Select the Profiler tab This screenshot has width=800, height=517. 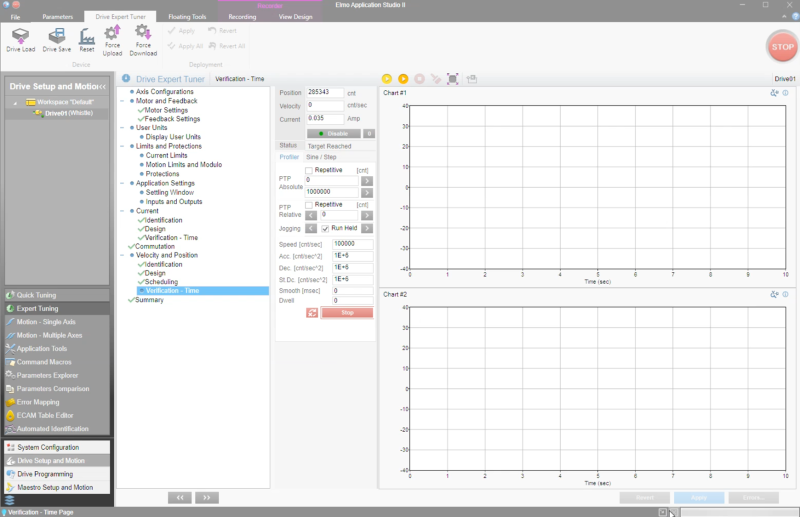(x=289, y=157)
